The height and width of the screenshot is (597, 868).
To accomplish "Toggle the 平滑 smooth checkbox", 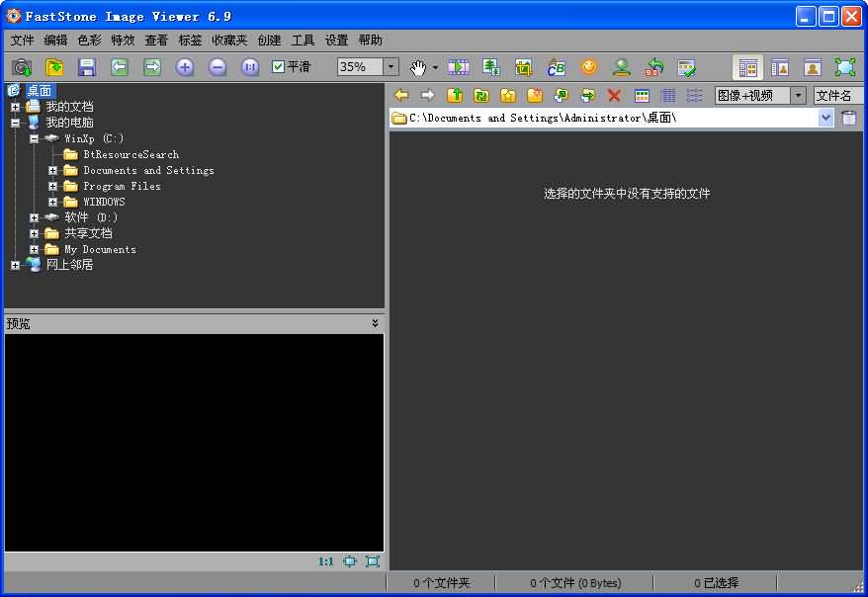I will point(279,67).
